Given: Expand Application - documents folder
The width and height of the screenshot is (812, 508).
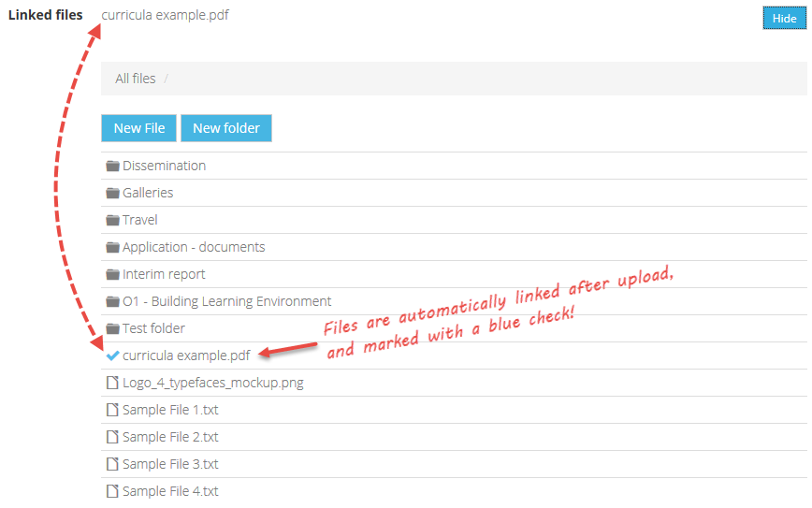Looking at the screenshot, I should point(194,247).
